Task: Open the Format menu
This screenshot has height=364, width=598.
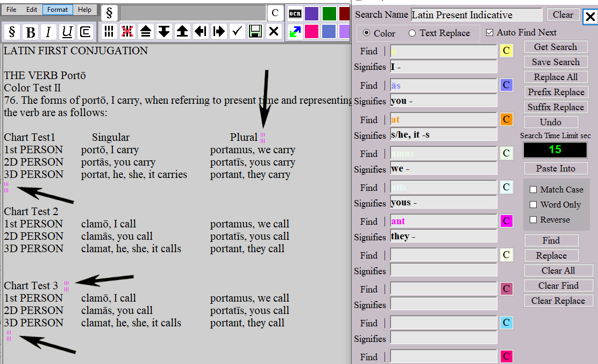Action: click(x=58, y=10)
